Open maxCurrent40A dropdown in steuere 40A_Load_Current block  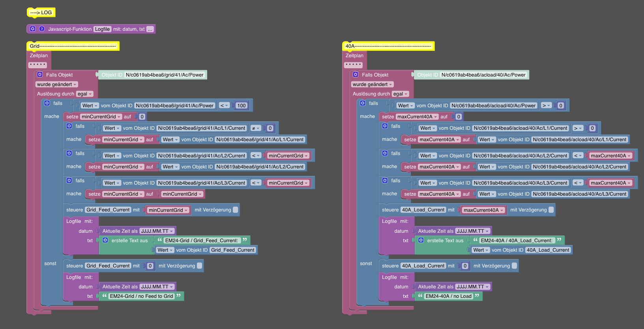pyautogui.click(x=483, y=210)
